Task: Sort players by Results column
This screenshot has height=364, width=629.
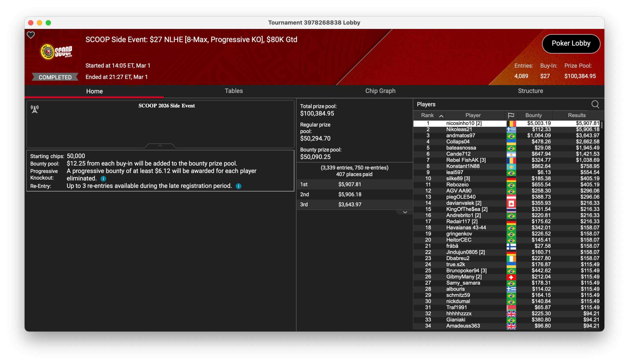Action: coord(576,115)
